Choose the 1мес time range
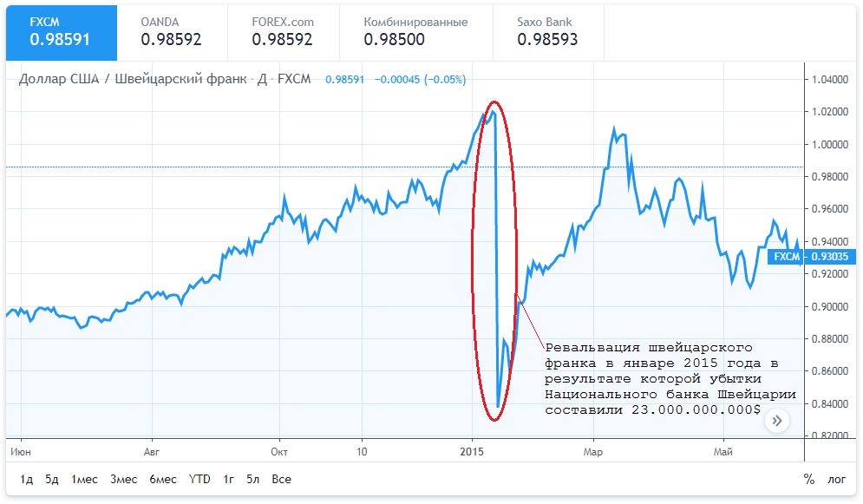The width and height of the screenshot is (863, 504). coord(84,479)
